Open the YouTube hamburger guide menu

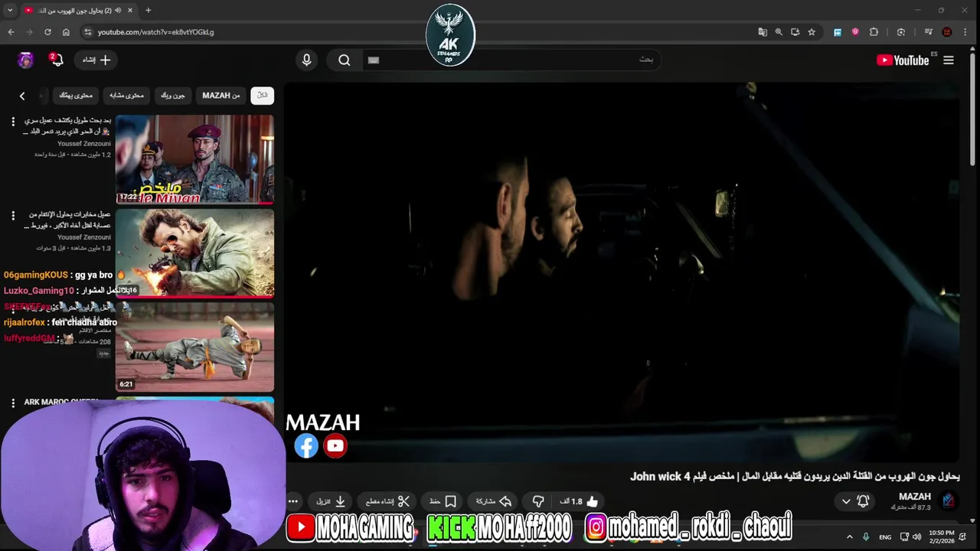pos(949,60)
